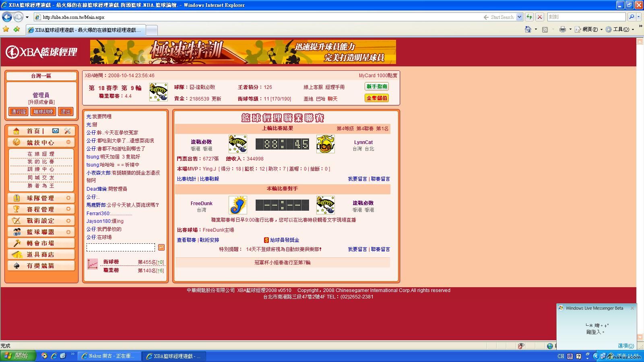Open 道具商店 item shop
644x362 pixels.
tap(41, 254)
